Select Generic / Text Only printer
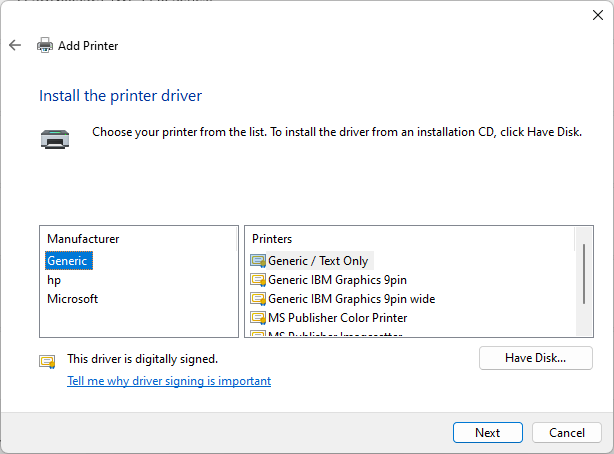614x454 pixels. click(x=318, y=261)
